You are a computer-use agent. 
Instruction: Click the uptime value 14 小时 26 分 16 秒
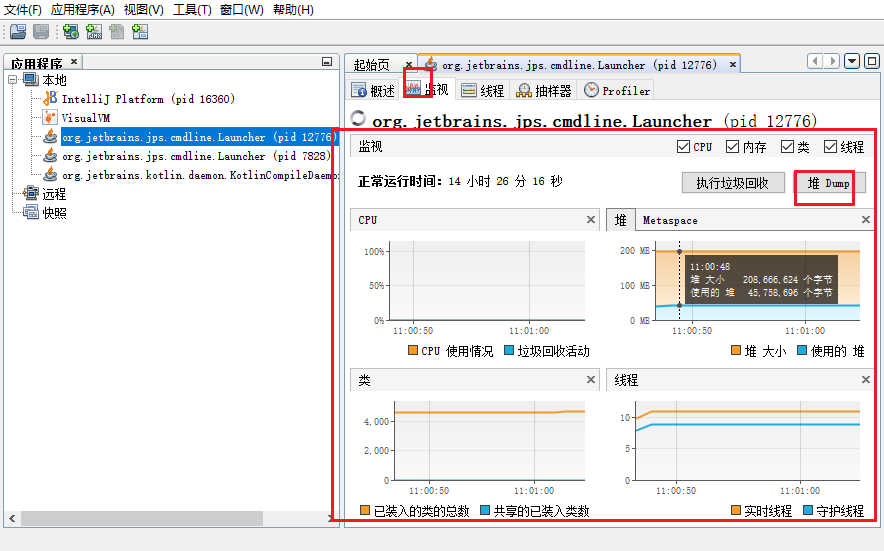(x=506, y=181)
